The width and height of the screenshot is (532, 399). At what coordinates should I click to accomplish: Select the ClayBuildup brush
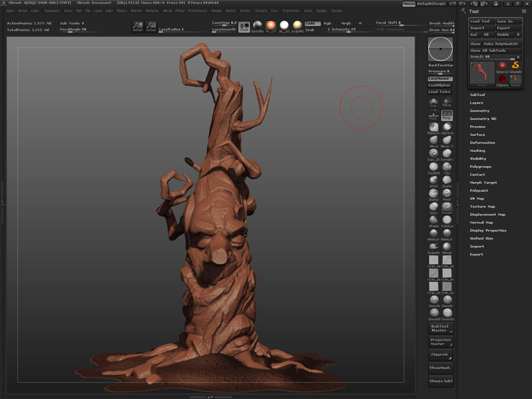(x=434, y=168)
